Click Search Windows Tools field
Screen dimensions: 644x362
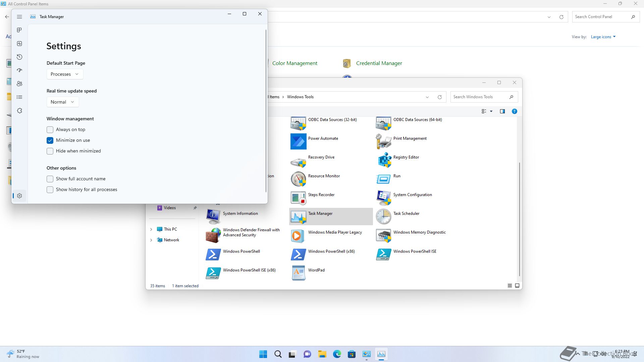(x=484, y=97)
